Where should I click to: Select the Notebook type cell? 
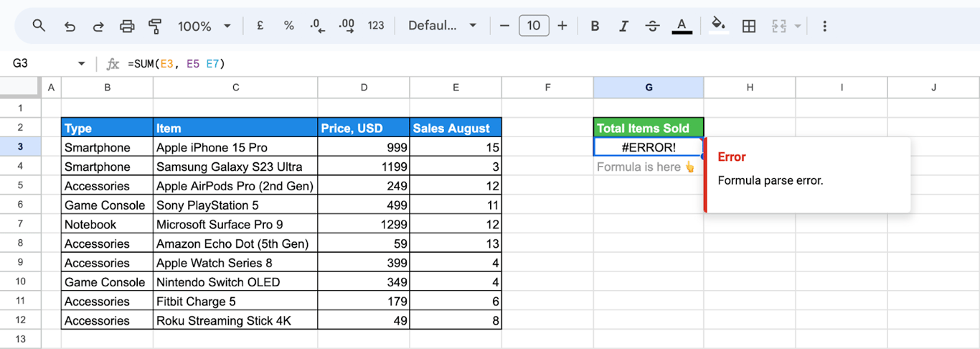[x=107, y=225]
